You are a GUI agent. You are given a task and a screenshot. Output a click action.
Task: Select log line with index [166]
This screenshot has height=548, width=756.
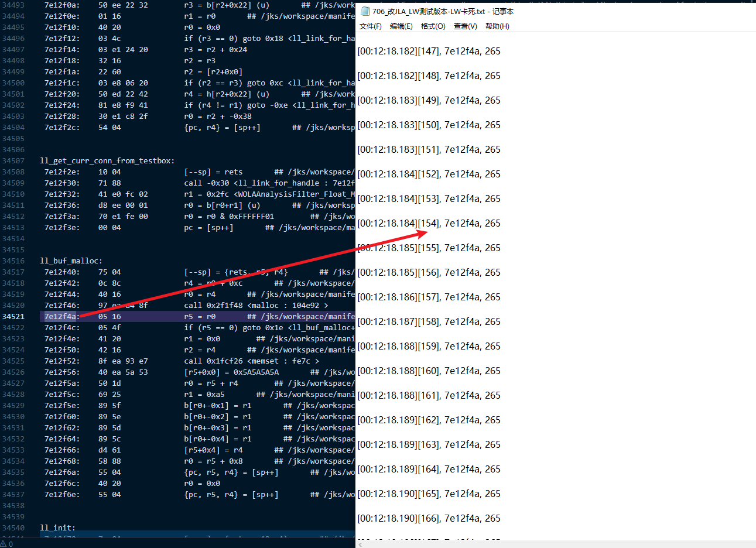(429, 518)
